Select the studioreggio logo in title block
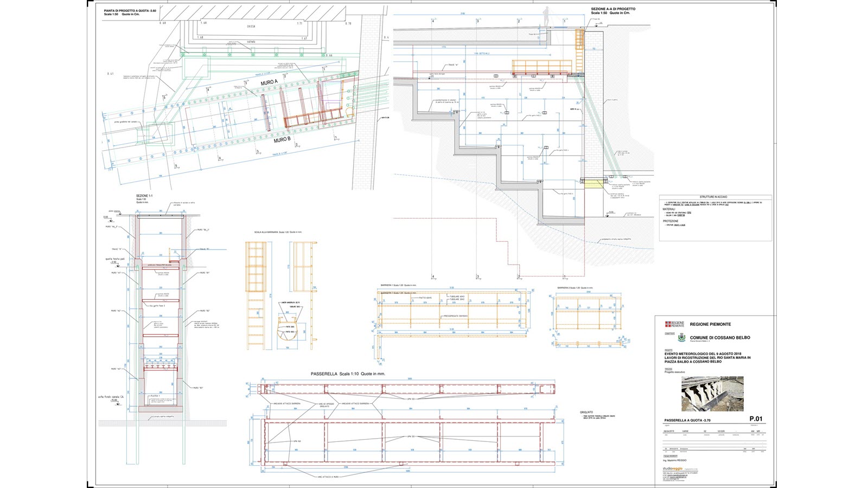Viewport: 868px width, 488px height. point(672,468)
